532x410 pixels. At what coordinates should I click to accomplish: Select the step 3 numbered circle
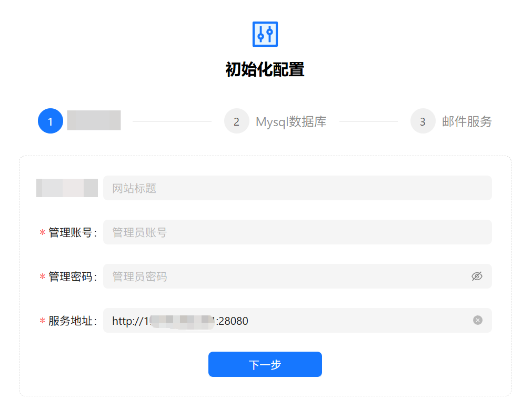click(x=423, y=121)
